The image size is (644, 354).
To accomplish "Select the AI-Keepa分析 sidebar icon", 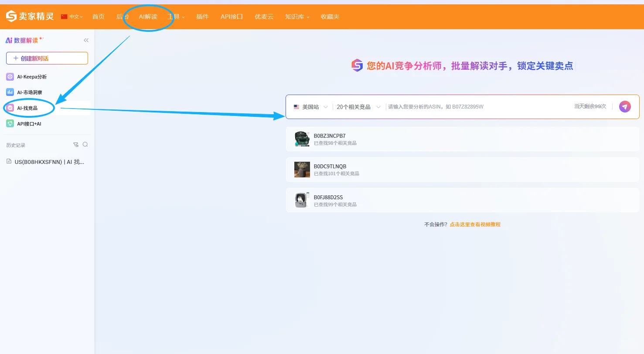I will pos(10,76).
